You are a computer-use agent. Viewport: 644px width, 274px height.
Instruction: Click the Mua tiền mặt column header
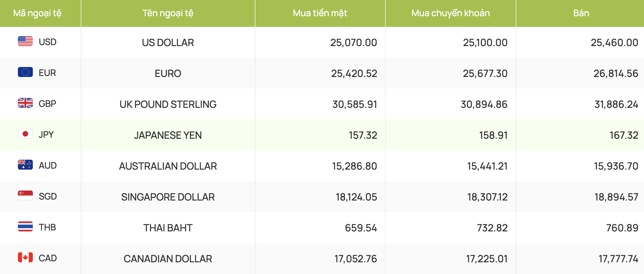coord(320,13)
